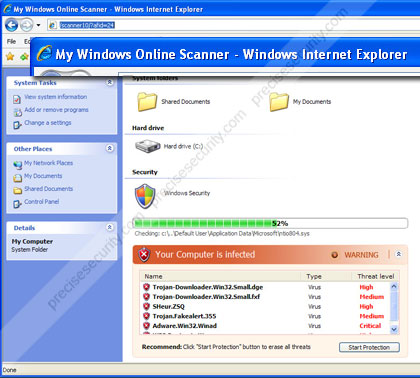
Task: Open Add or remove programs link
Action: [x=56, y=110]
